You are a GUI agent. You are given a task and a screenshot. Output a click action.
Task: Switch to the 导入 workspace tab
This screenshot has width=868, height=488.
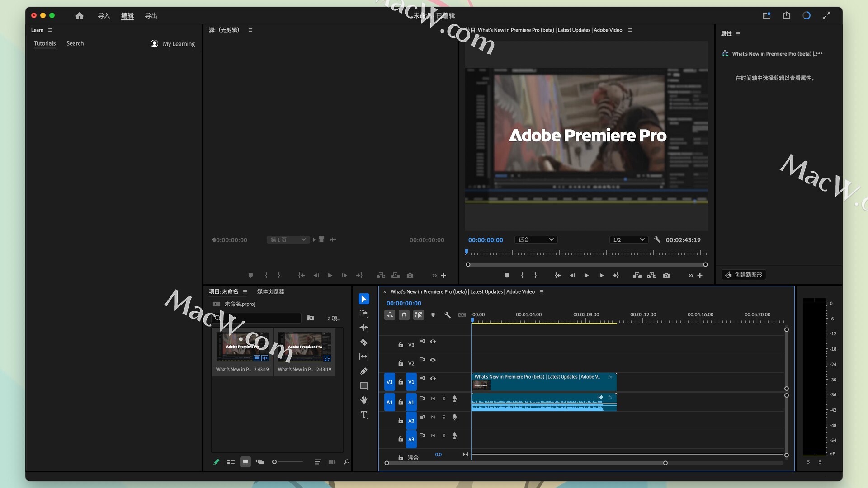pos(104,15)
